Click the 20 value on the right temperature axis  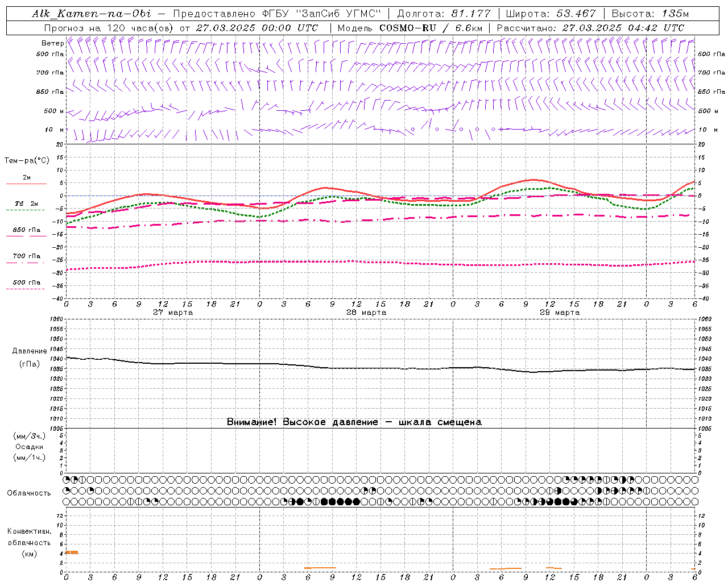click(x=702, y=145)
